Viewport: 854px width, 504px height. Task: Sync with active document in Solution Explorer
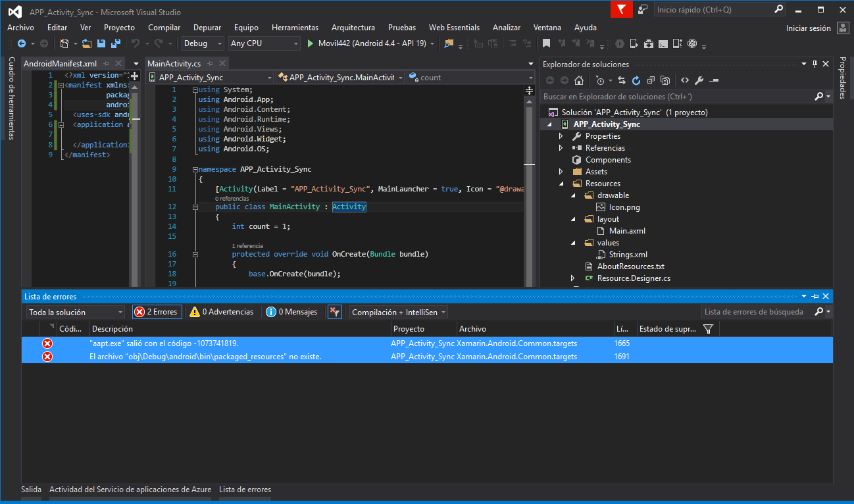[x=621, y=80]
